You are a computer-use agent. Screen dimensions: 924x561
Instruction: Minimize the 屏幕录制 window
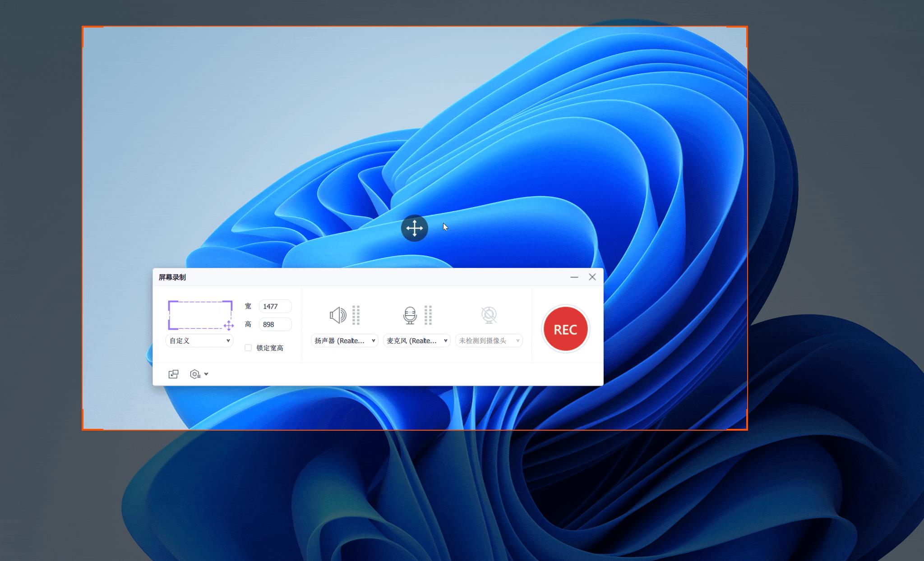574,277
